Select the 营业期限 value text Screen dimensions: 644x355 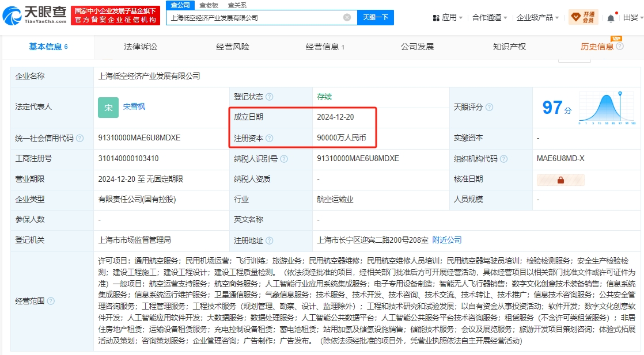coord(141,179)
